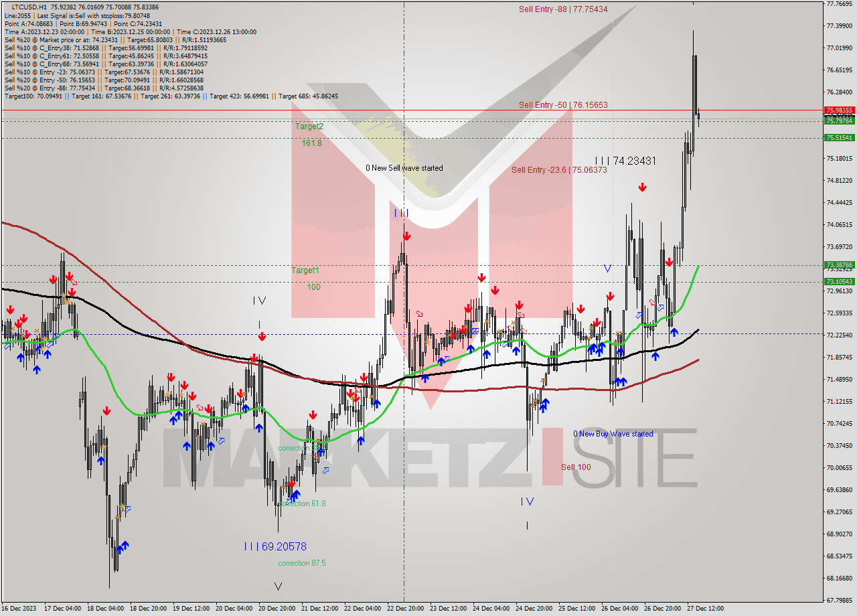Click the '161.8' Fibonacci label

(311, 143)
